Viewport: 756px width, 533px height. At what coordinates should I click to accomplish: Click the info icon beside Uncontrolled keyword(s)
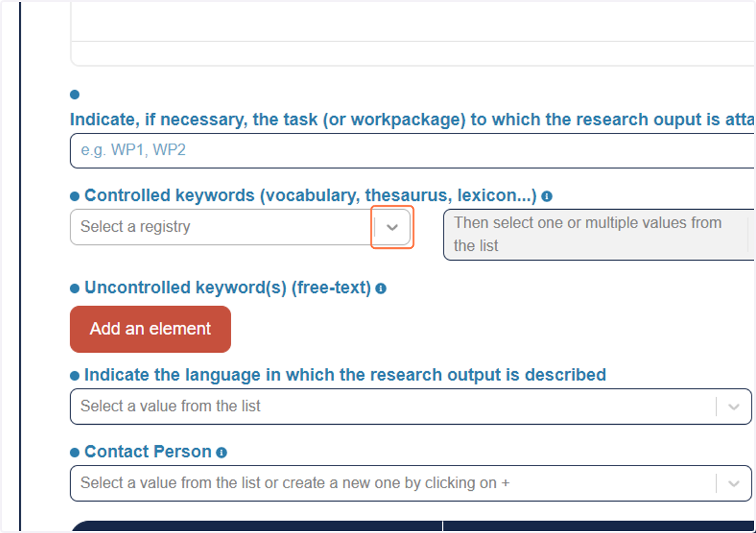(381, 289)
